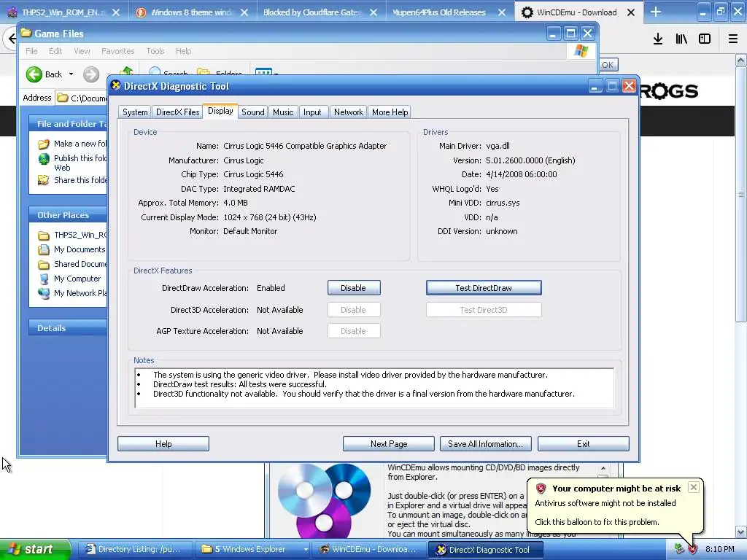The width and height of the screenshot is (747, 560).
Task: Go to the More Help tab
Action: (x=390, y=112)
